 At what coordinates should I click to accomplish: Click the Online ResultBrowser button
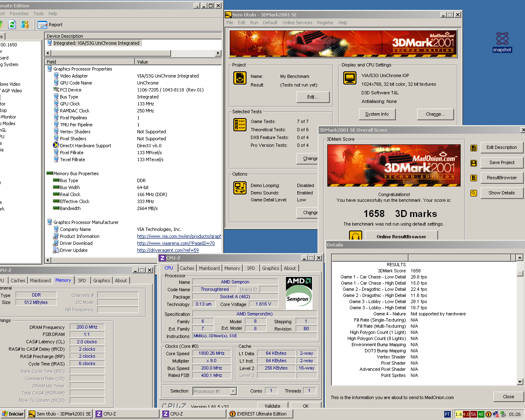point(402,236)
